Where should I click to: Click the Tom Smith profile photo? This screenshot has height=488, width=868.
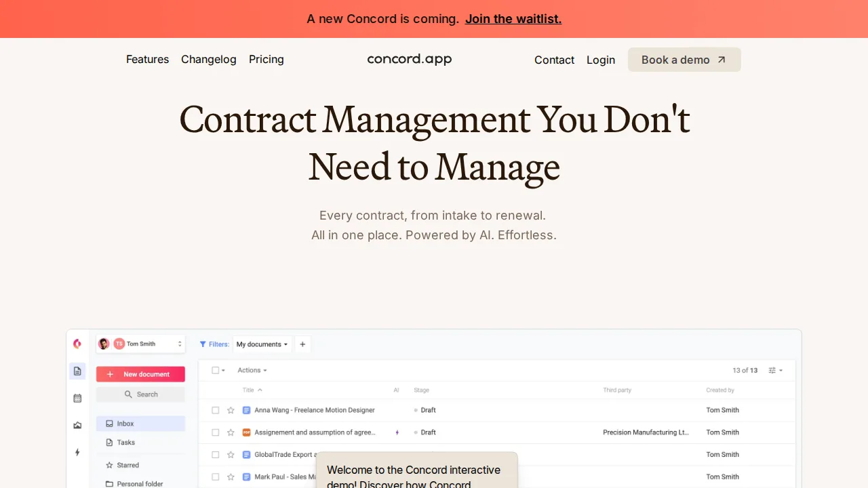tap(104, 344)
